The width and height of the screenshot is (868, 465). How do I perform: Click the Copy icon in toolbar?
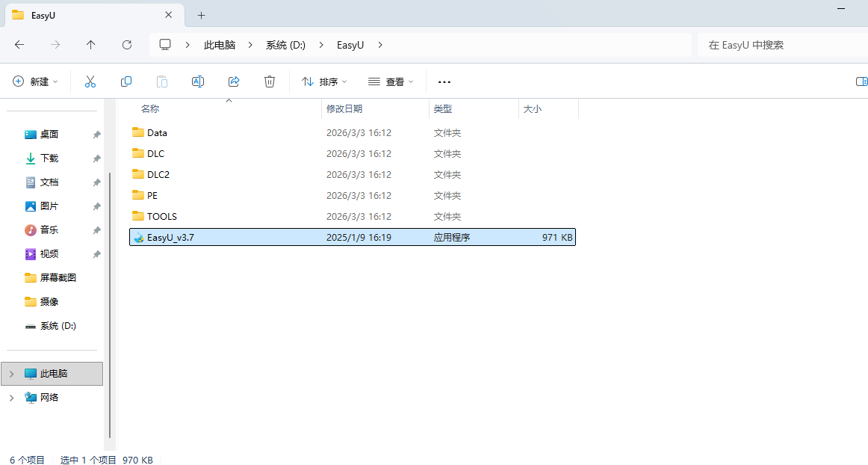[x=126, y=81]
